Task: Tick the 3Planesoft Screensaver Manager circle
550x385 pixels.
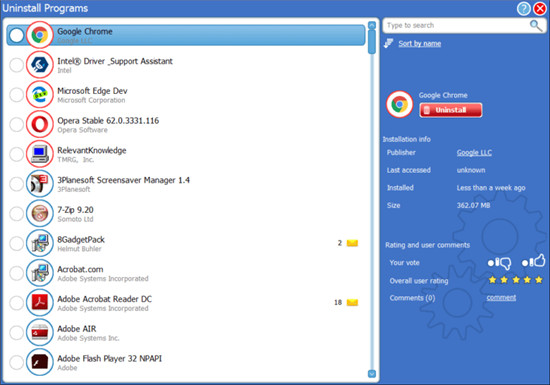Action: [x=16, y=184]
